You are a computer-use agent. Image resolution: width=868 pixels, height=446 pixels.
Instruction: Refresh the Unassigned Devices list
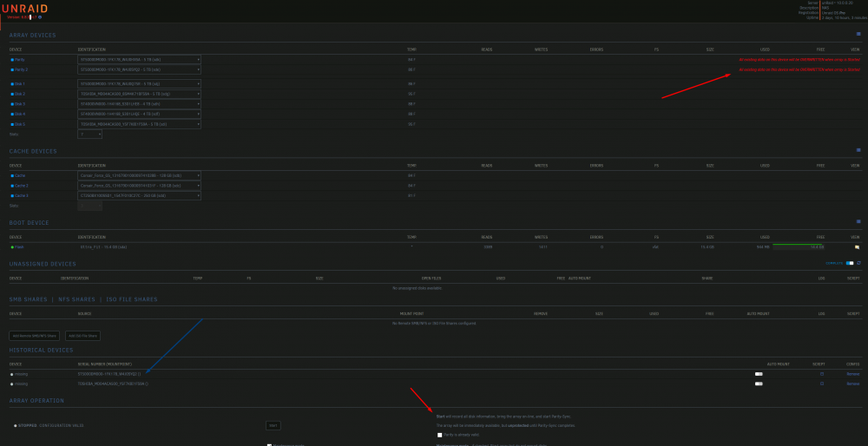pyautogui.click(x=858, y=263)
